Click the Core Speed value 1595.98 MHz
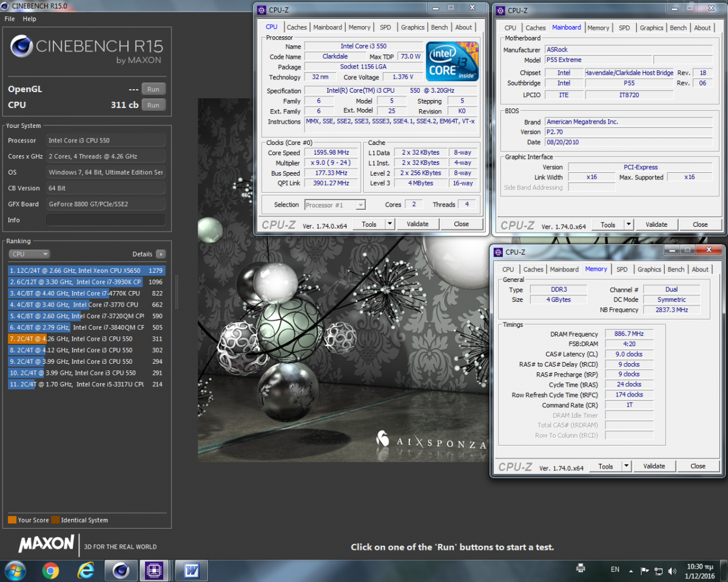Viewport: 728px width, 582px height. 332,153
